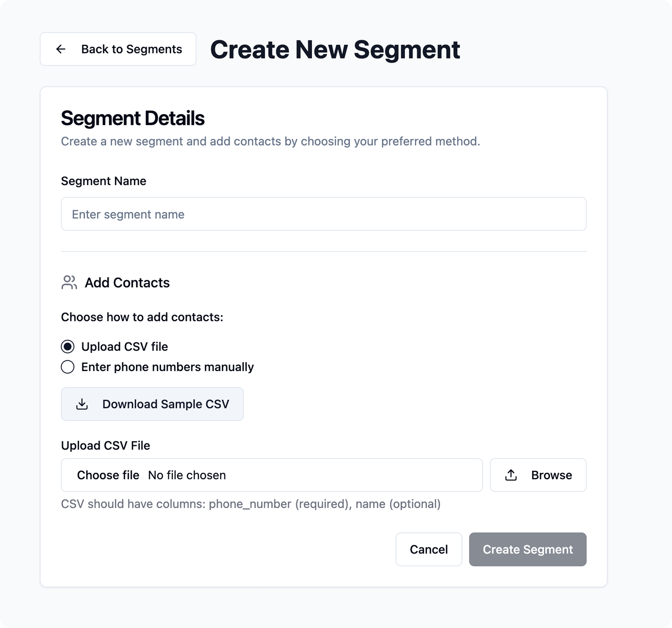This screenshot has height=628, width=672.
Task: Click the Create Segment button
Action: (x=527, y=550)
